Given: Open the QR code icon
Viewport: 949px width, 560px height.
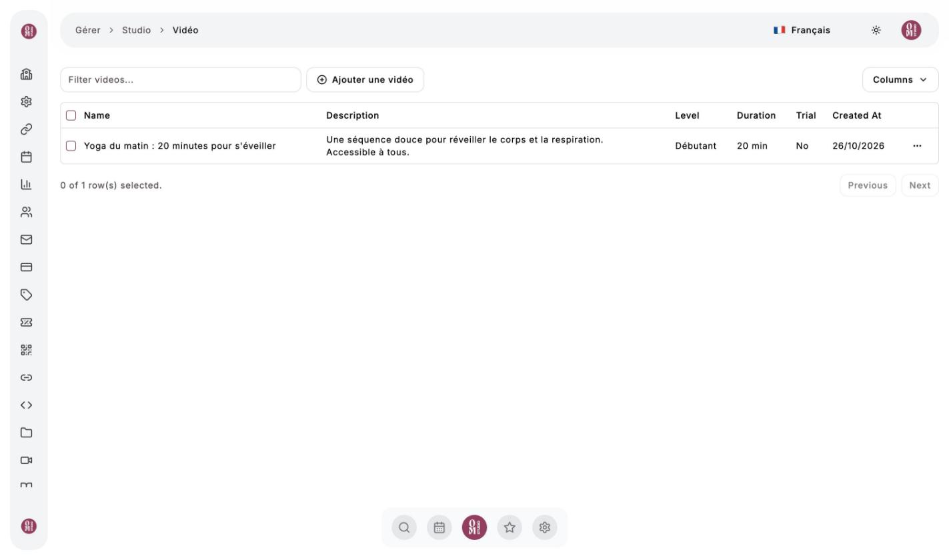Looking at the screenshot, I should [27, 350].
